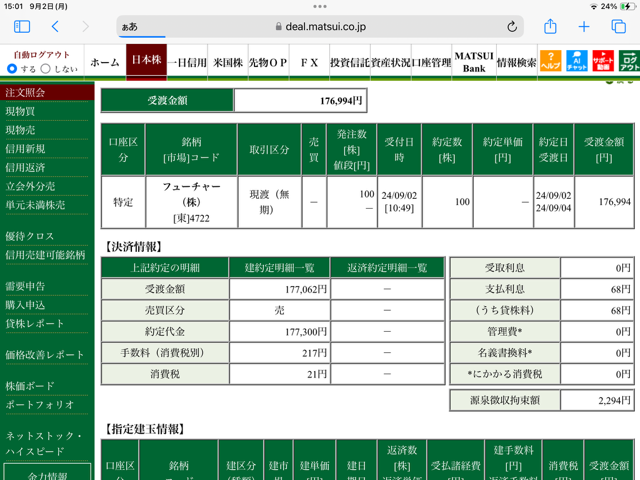This screenshot has height=480, width=640.
Task: Click the 【決済情報】 section heading
Action: coord(133,247)
